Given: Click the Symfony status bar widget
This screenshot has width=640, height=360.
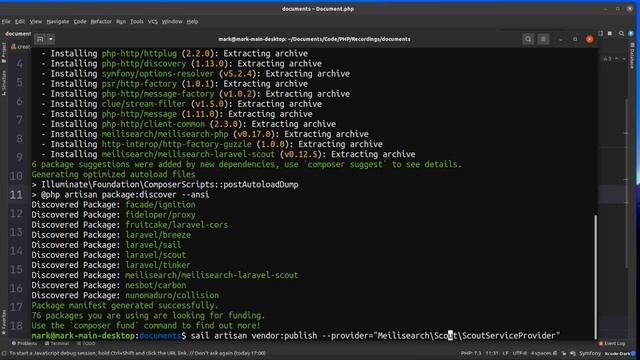Looking at the screenshot, I should (590, 353).
